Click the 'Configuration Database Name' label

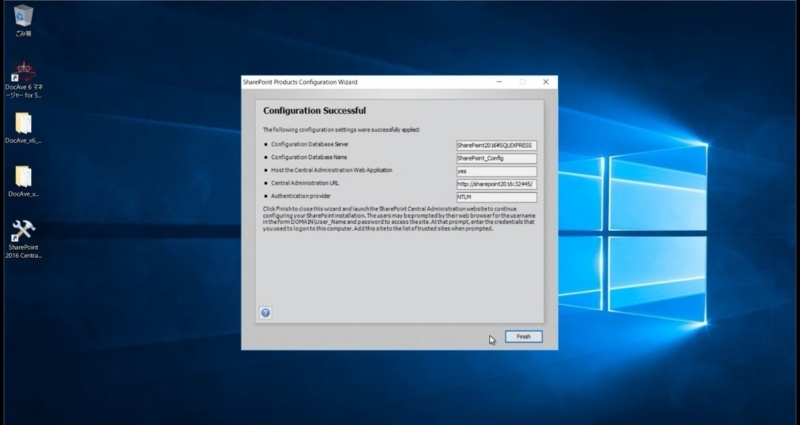(309, 157)
